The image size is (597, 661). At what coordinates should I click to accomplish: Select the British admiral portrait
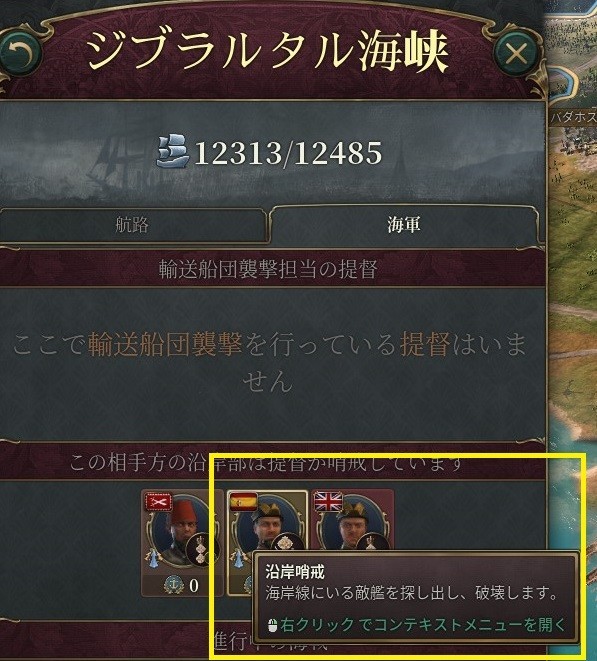352,524
